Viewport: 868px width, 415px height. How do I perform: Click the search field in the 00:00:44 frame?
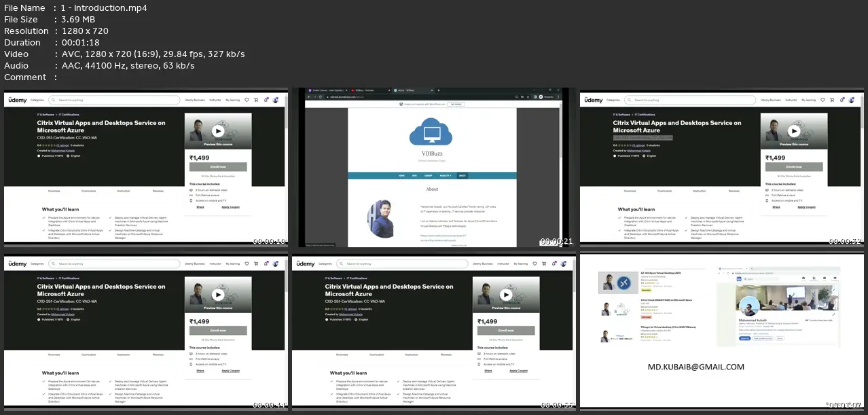(114, 264)
